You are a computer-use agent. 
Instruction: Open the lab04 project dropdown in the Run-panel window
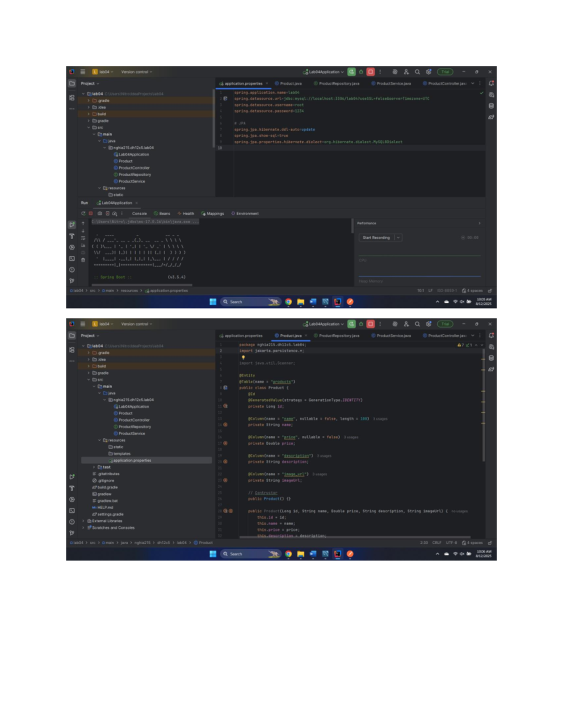[x=103, y=72]
